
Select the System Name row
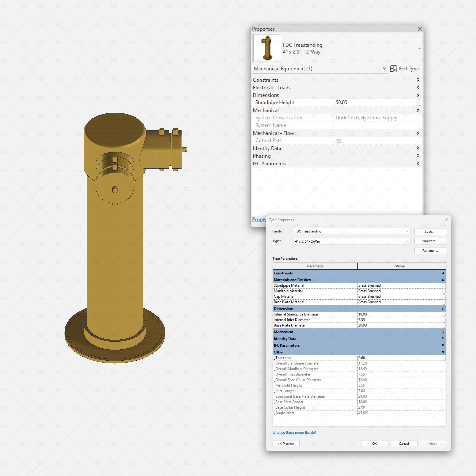[x=337, y=125]
